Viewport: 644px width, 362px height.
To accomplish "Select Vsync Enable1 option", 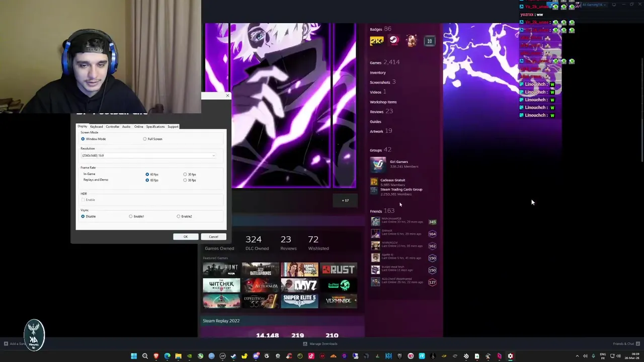I will click(x=131, y=216).
